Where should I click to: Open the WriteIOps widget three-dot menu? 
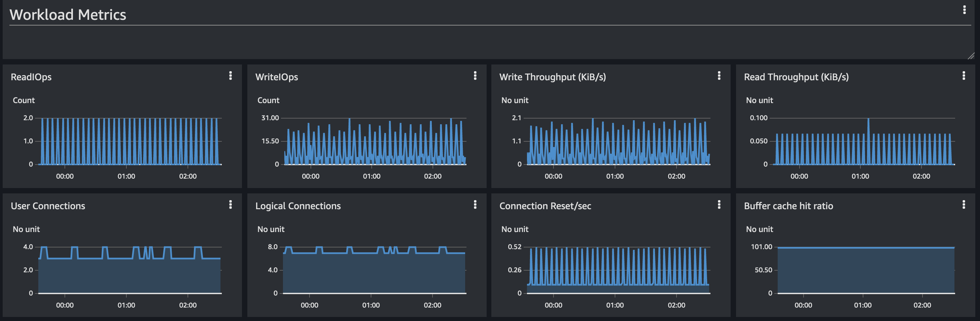click(x=475, y=76)
